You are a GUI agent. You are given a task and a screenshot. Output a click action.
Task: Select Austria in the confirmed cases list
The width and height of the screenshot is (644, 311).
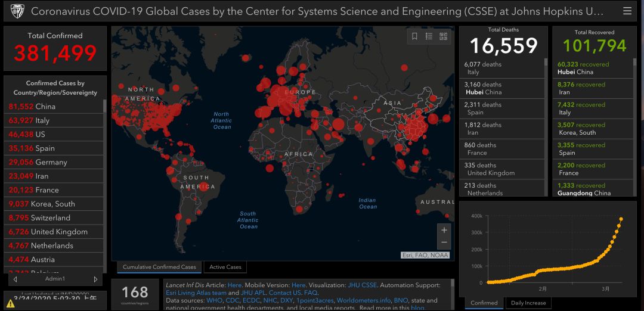point(54,260)
